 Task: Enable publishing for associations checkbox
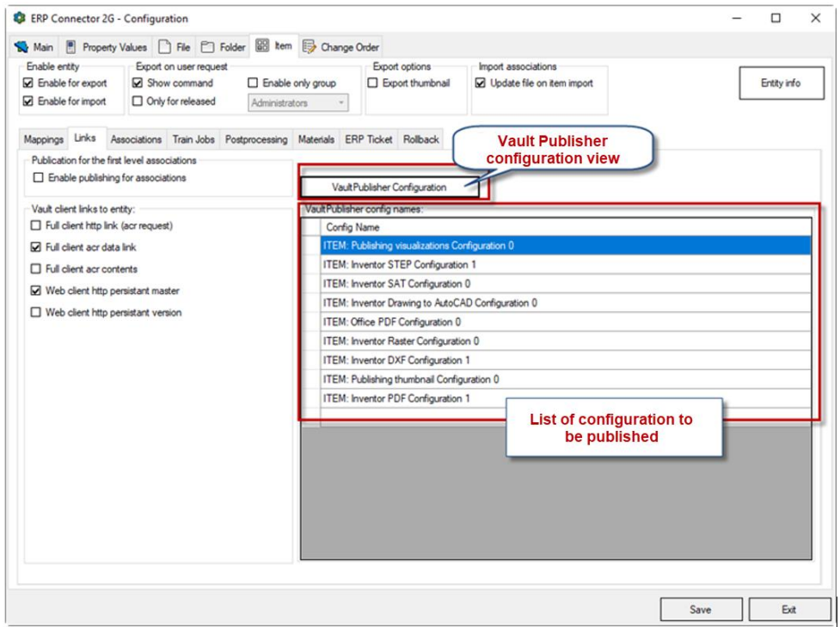(x=37, y=178)
